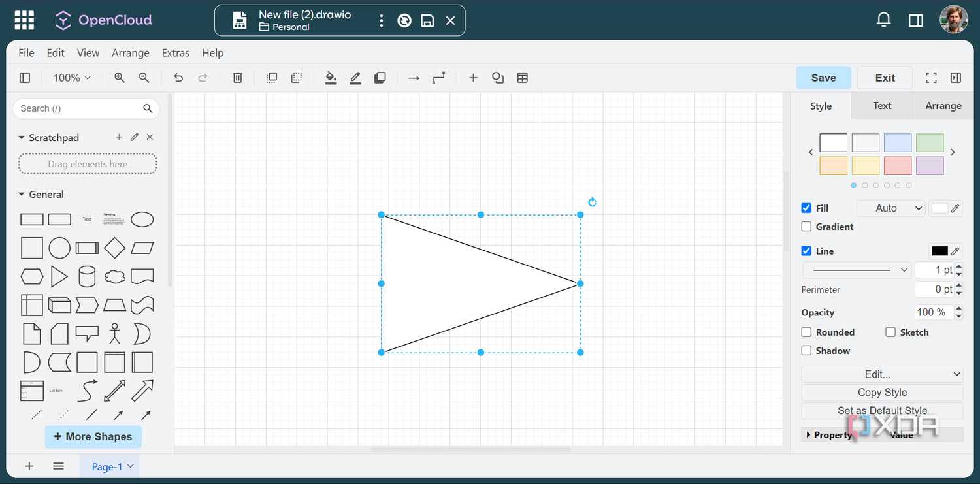Screen dimensions: 980x484
Task: Delete the selected shape with trash icon
Action: 238,78
